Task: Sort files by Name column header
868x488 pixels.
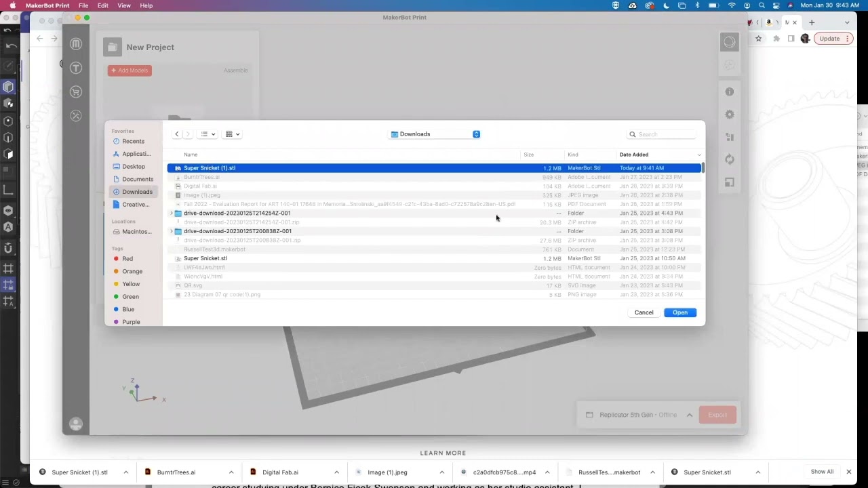Action: pos(191,155)
